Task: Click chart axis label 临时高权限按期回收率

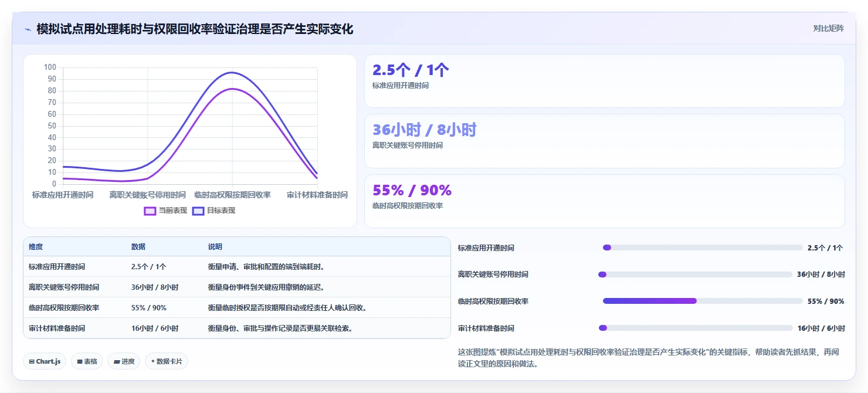Action: tap(232, 195)
